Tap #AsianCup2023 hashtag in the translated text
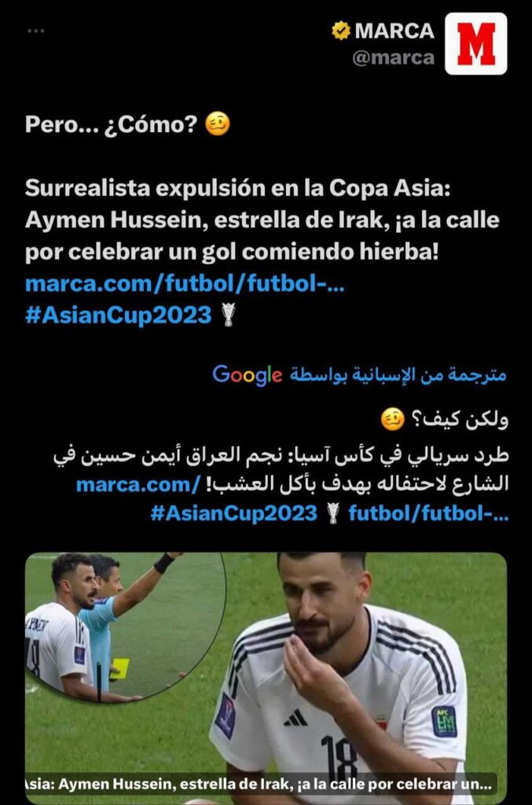 coord(234,513)
